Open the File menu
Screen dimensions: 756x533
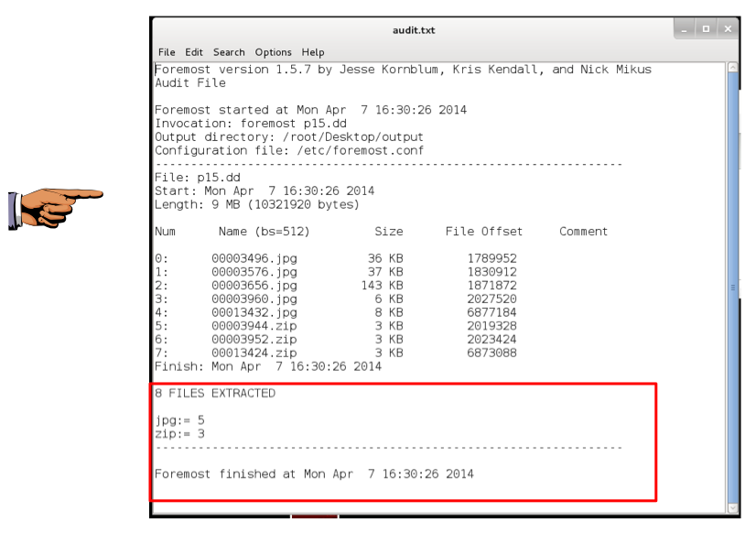pyautogui.click(x=167, y=52)
